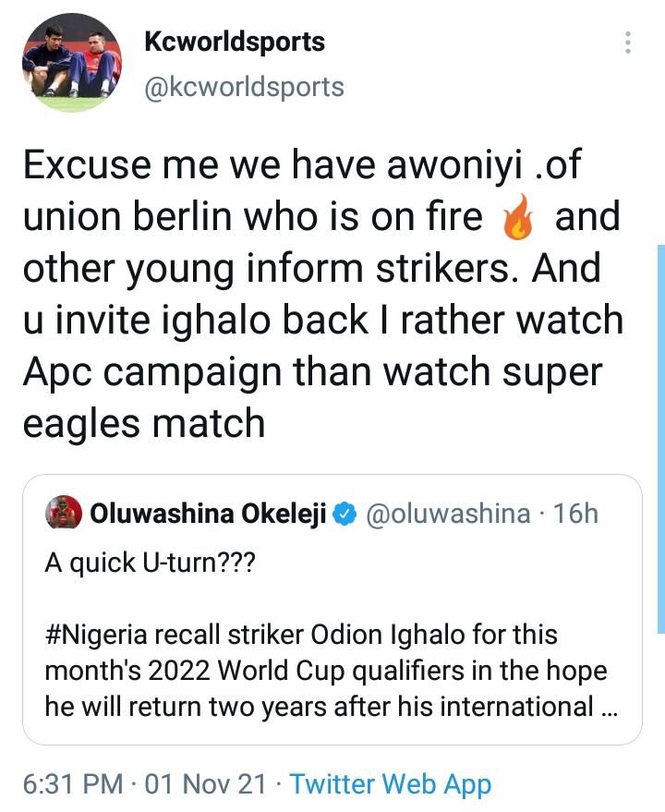Click the verified badge next to Oluwashina Okeleji
This screenshot has height=812, width=665.
click(345, 515)
